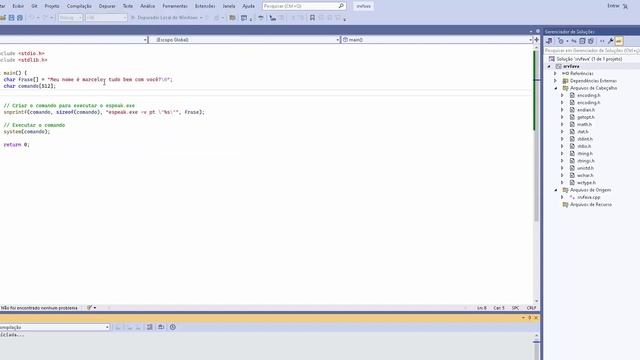
Task: Click the Save All toolbar icon
Action: click(20, 18)
